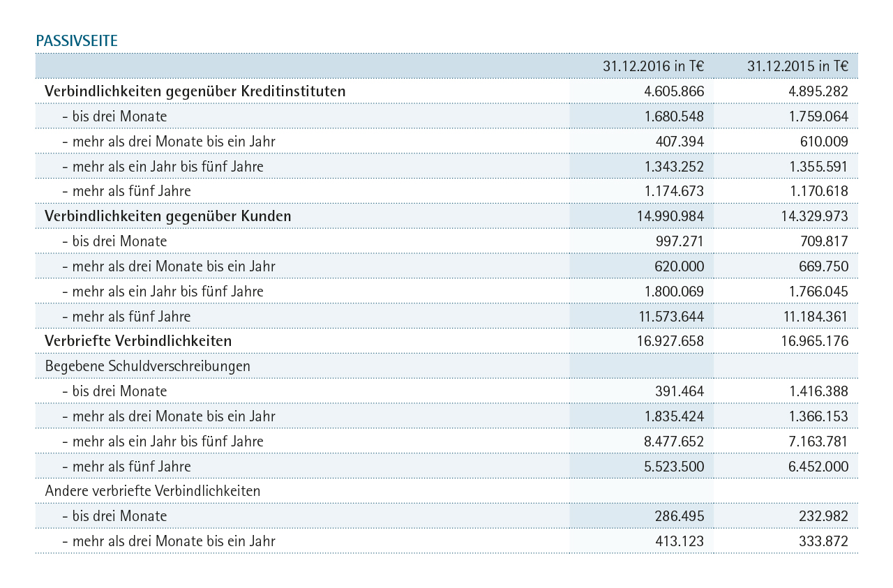This screenshot has width=893, height=588.
Task: Click Verbindlichkeiten gegenüber Kunden row label
Action: [x=168, y=216]
